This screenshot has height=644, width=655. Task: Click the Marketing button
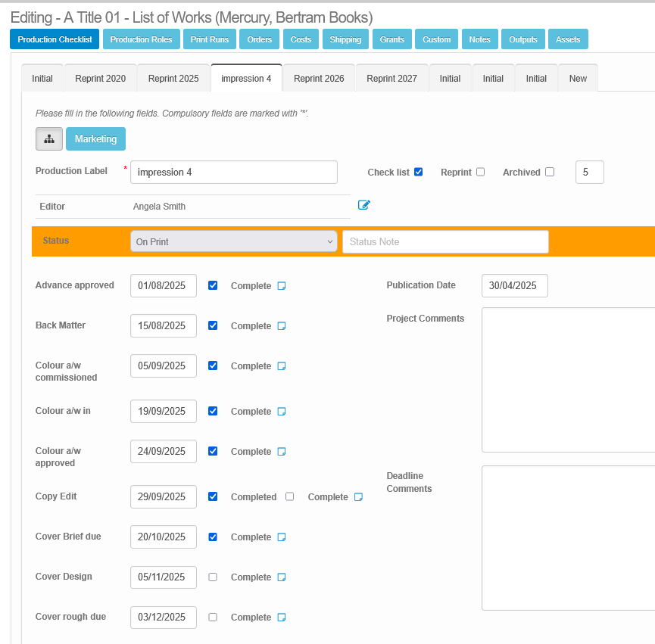(95, 138)
